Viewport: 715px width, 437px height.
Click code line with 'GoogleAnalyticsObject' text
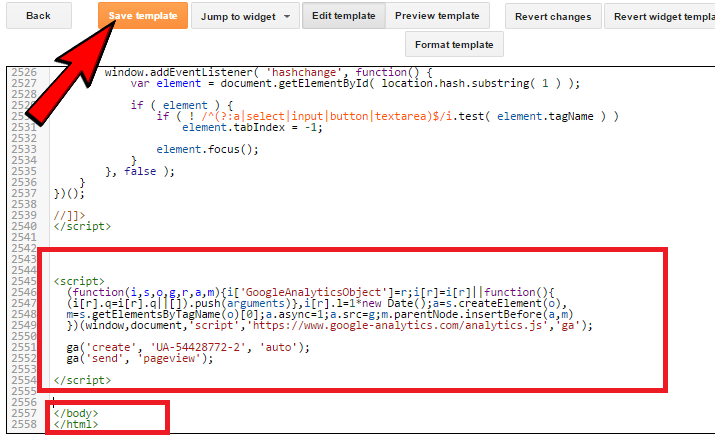pos(311,292)
